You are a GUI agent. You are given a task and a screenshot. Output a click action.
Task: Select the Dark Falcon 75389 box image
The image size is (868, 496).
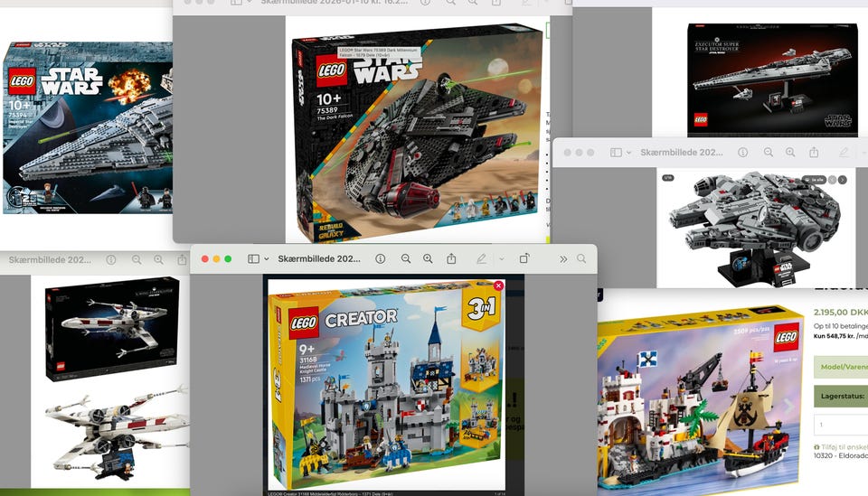(418, 133)
